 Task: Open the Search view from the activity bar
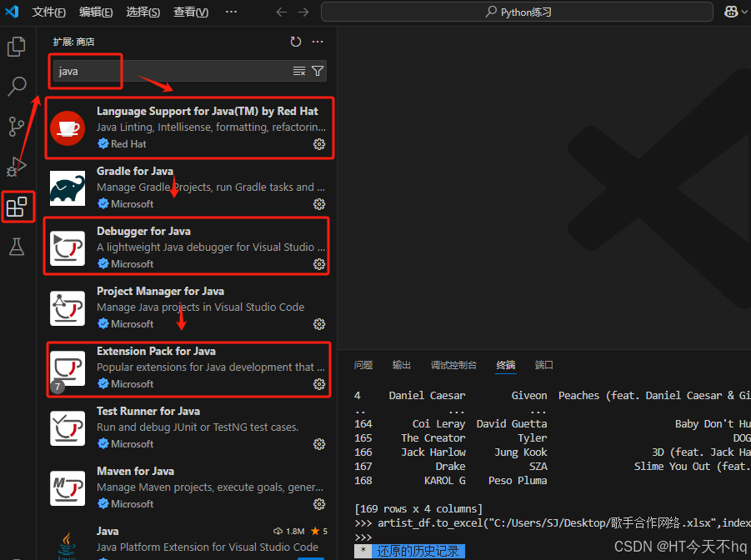click(17, 86)
